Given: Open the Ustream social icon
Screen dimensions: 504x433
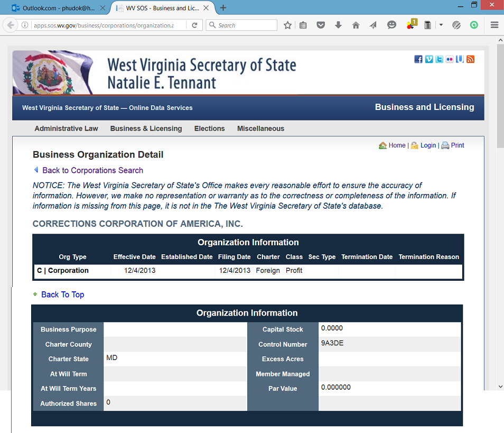Looking at the screenshot, I should [x=460, y=59].
